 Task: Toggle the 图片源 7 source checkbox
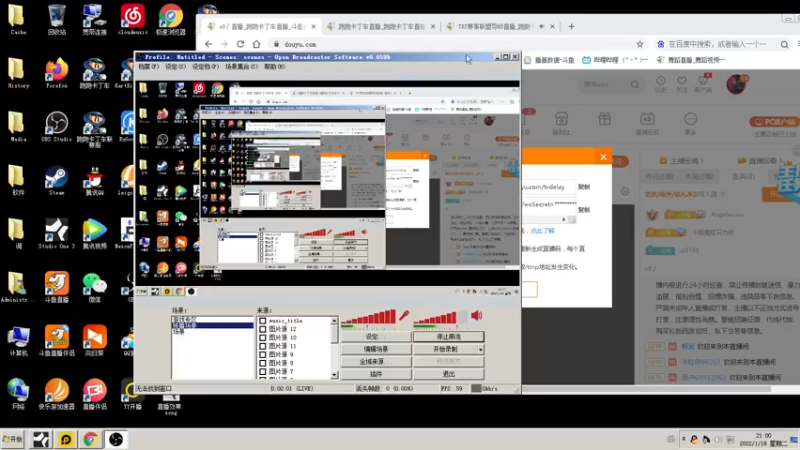pos(263,371)
